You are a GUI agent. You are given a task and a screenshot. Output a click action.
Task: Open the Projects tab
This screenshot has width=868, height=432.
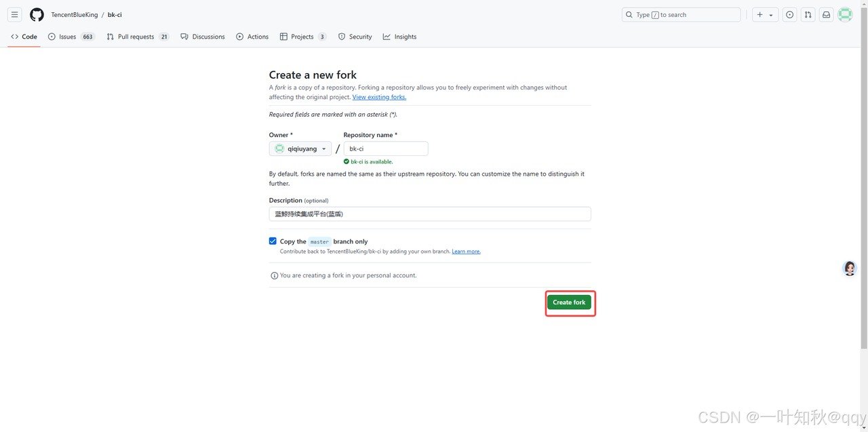pos(303,37)
